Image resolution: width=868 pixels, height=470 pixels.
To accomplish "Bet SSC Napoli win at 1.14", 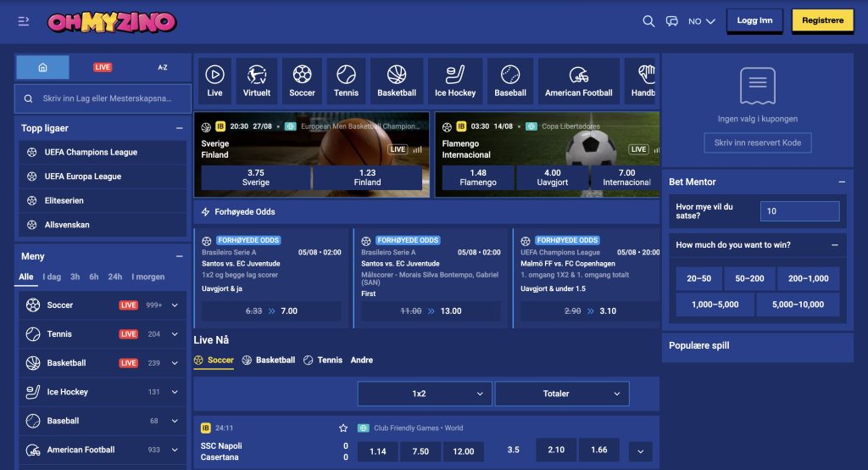I will [377, 451].
